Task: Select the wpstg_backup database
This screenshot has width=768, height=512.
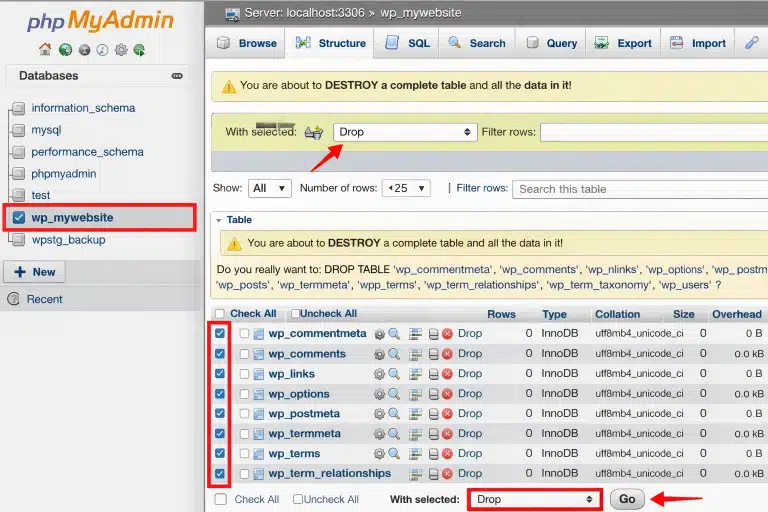Action: point(69,240)
